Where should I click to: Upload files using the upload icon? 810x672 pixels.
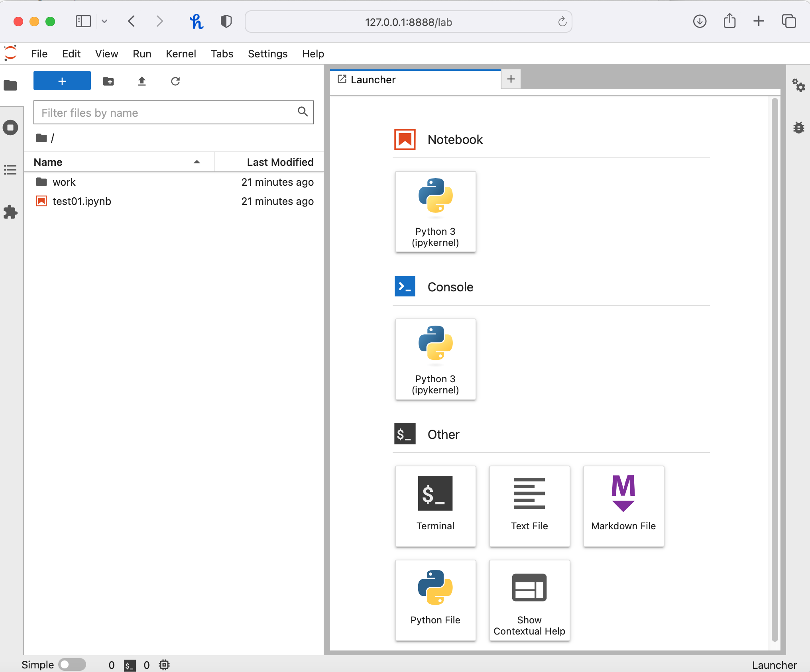point(142,81)
